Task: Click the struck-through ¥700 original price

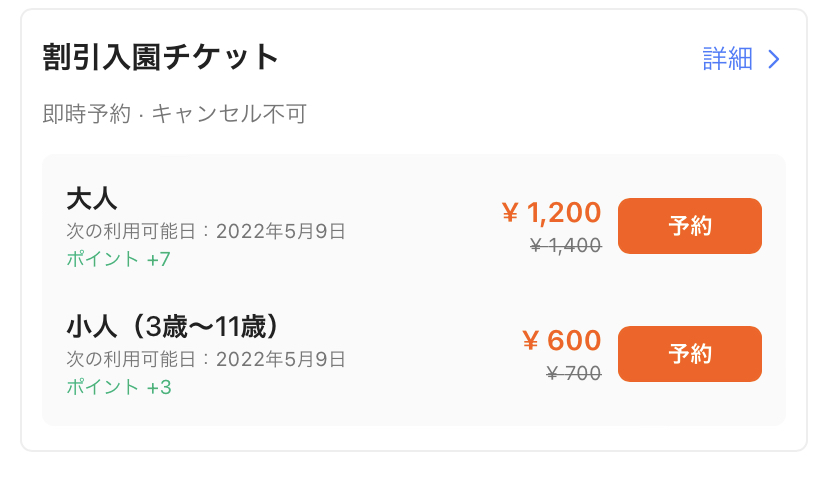Action: tap(573, 373)
